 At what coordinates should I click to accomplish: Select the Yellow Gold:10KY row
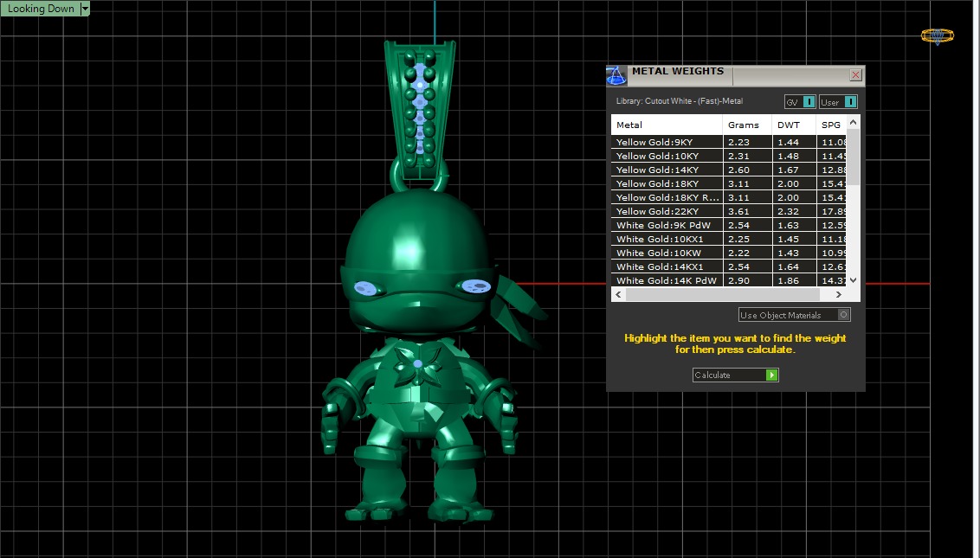[729, 157]
